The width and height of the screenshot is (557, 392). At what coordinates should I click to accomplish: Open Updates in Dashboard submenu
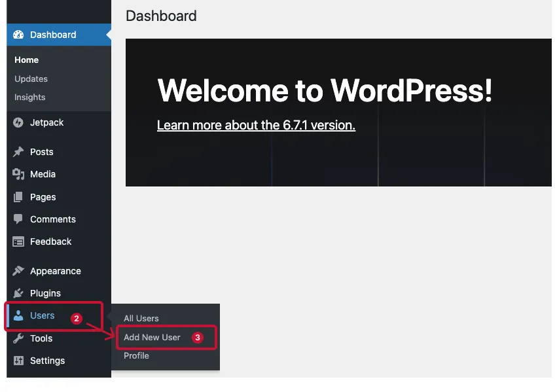(x=31, y=79)
